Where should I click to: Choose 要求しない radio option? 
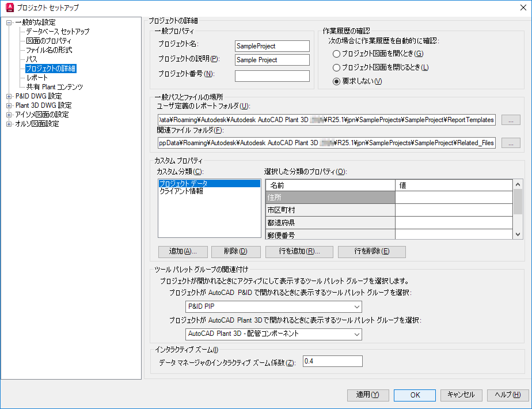[336, 81]
